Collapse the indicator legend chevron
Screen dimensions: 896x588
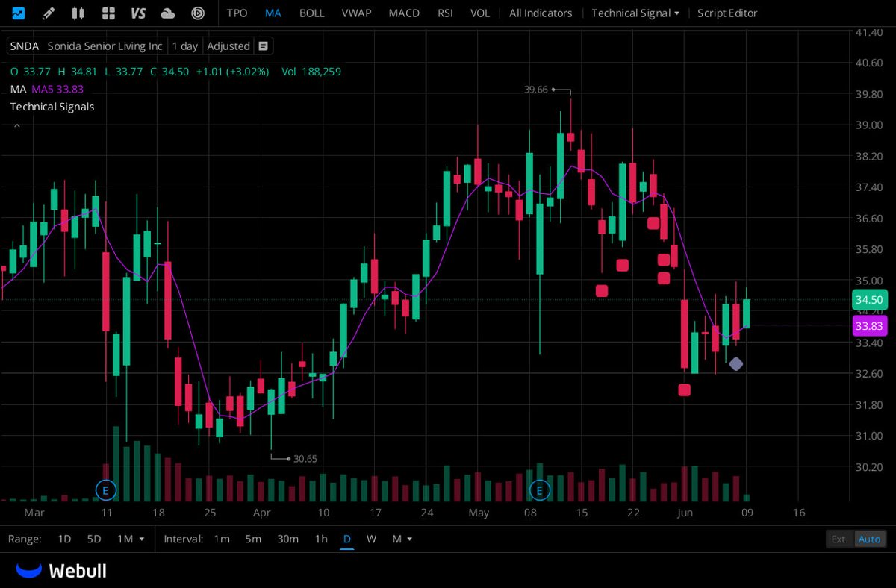coord(17,126)
